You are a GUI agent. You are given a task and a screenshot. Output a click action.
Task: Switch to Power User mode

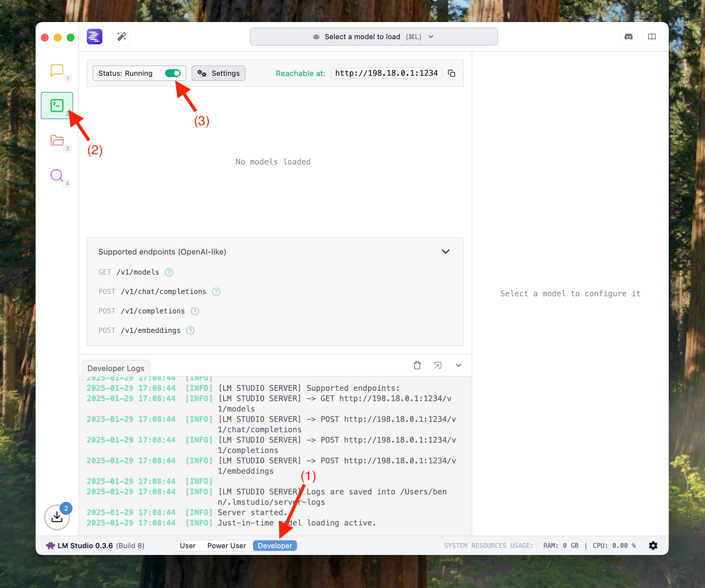click(227, 546)
